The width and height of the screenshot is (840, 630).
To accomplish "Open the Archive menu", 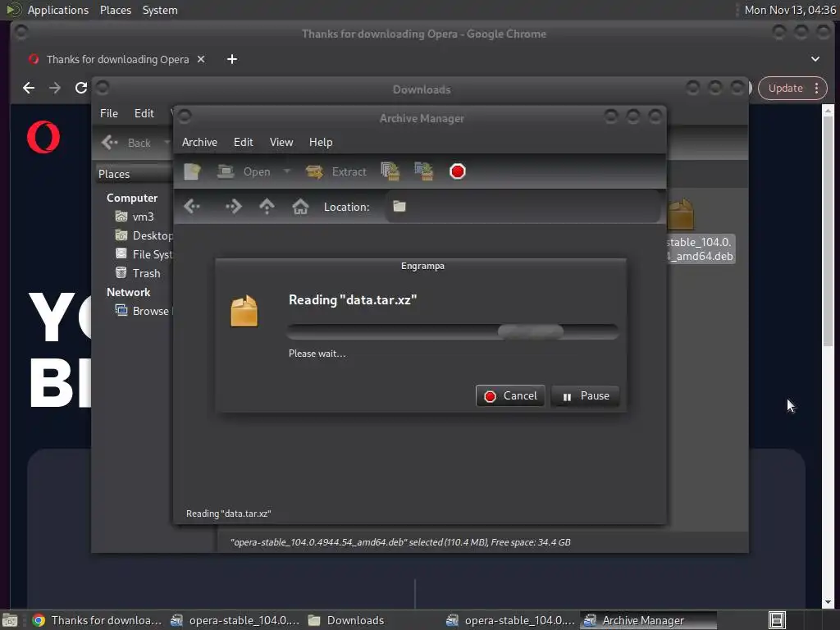I will click(x=199, y=142).
